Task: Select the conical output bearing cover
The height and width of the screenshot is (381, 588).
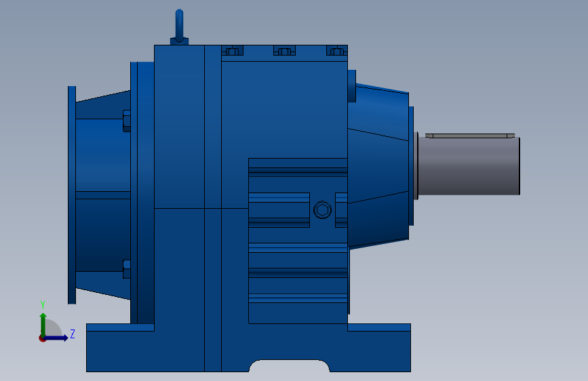Action: (378, 165)
